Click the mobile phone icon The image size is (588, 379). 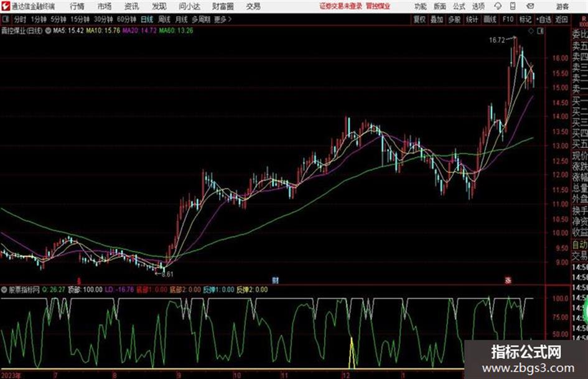(513, 6)
